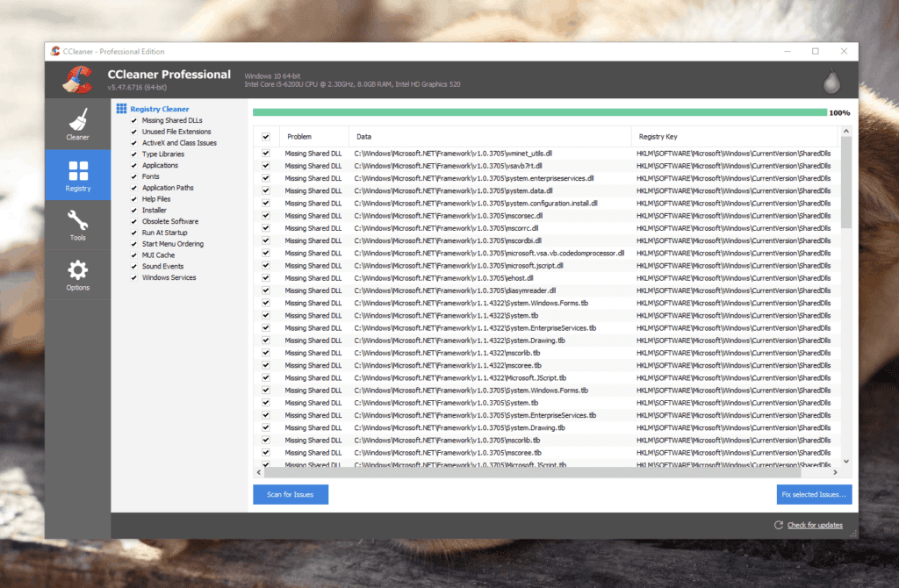Toggle Application Paths checkbox
The image size is (899, 588).
click(134, 188)
